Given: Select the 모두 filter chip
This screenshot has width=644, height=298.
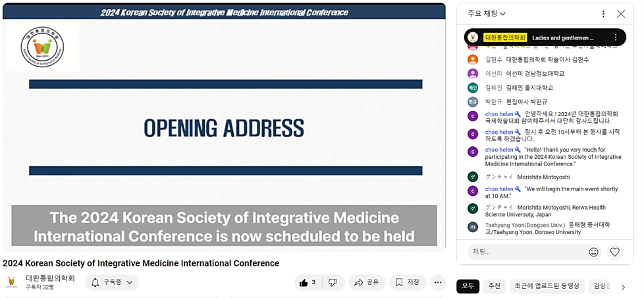Looking at the screenshot, I should tap(468, 286).
